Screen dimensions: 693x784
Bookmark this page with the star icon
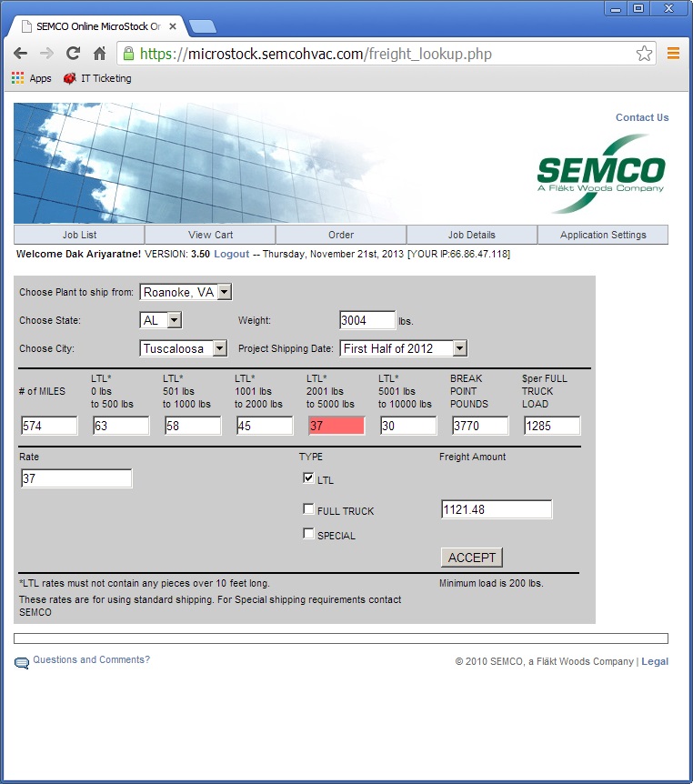click(x=644, y=54)
